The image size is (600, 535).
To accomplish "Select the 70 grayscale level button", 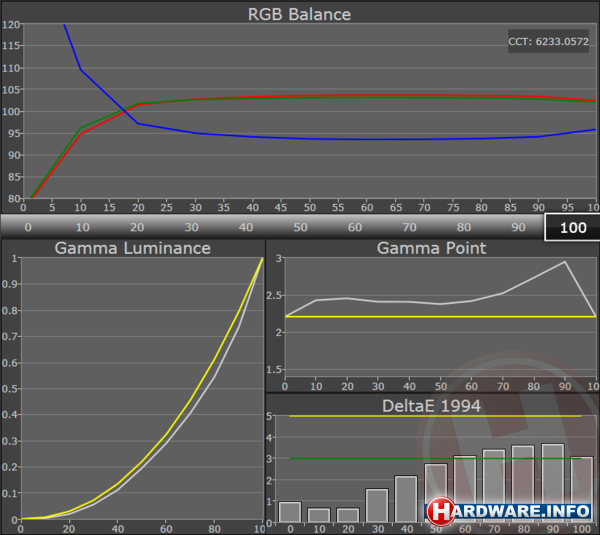I will [409, 227].
